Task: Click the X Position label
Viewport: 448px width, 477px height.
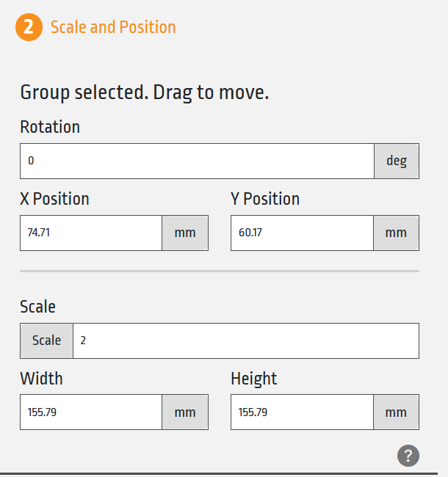Action: point(54,199)
